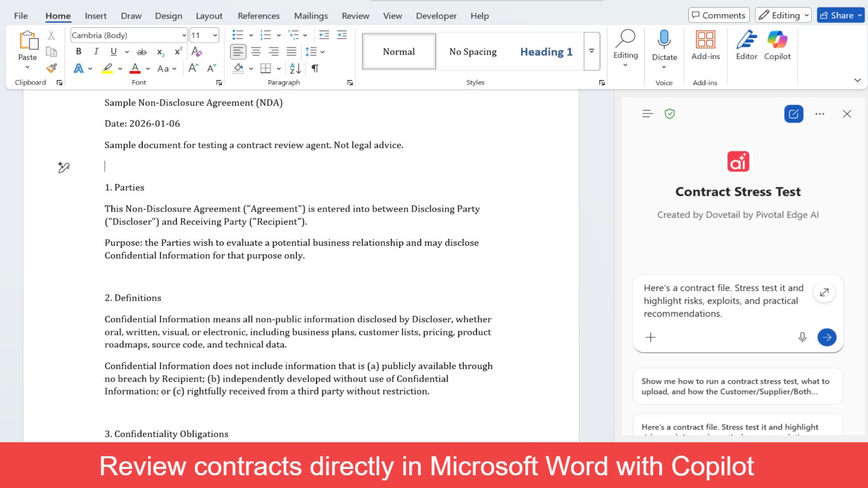
Task: Switch to the References tab
Action: coord(259,16)
